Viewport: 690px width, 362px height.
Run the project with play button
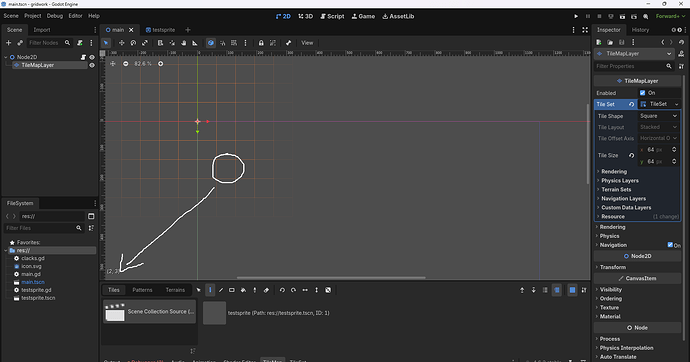pos(576,16)
